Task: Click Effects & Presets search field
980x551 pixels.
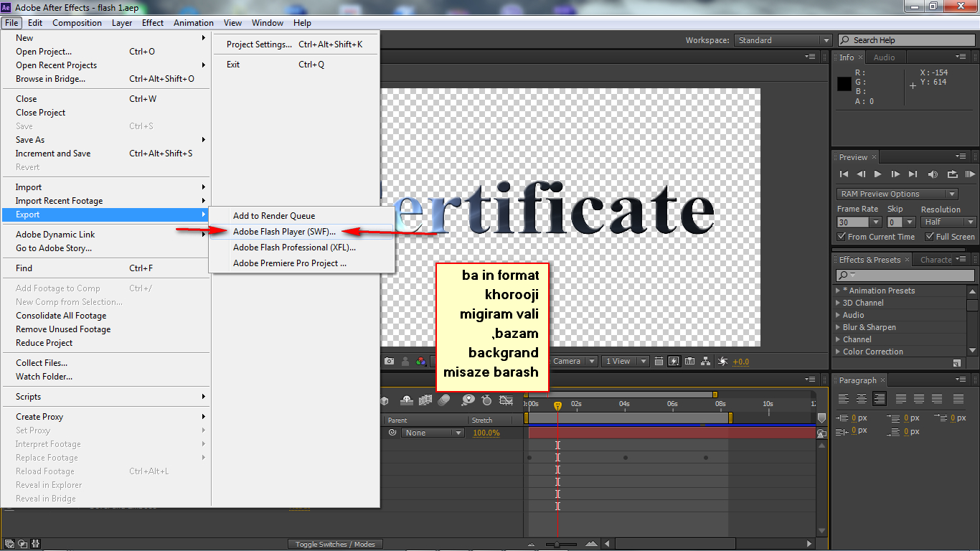Action: point(905,275)
